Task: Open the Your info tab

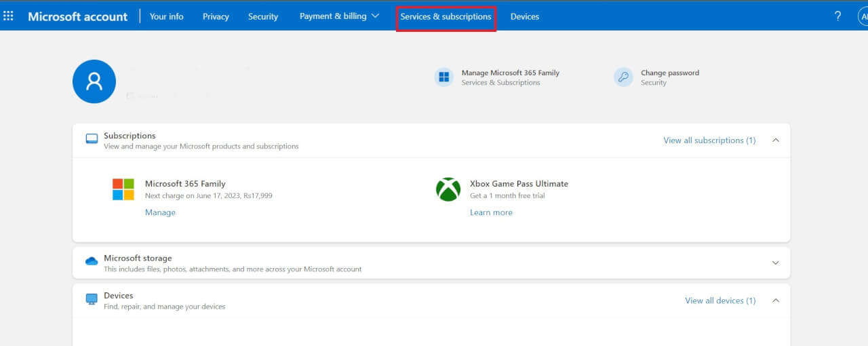Action: [x=166, y=17]
